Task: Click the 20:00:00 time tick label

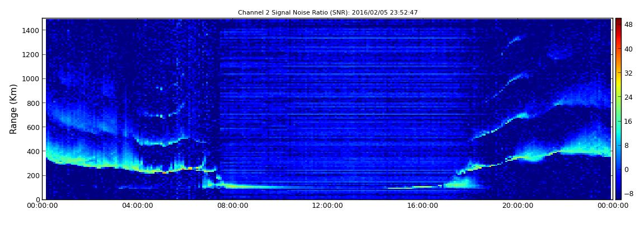Action: [x=517, y=206]
